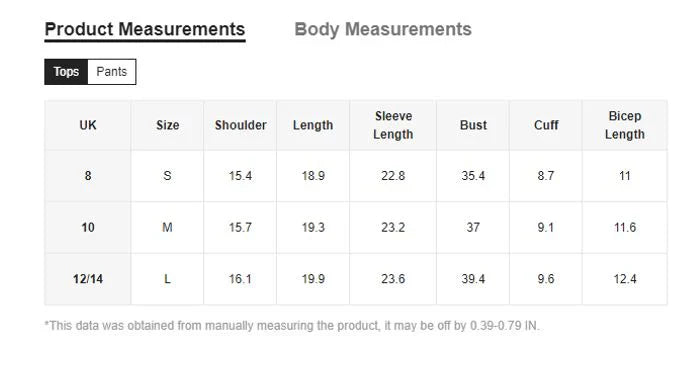Viewport: 700px width, 371px height.
Task: Select the Product Measurements tab
Action: point(145,29)
